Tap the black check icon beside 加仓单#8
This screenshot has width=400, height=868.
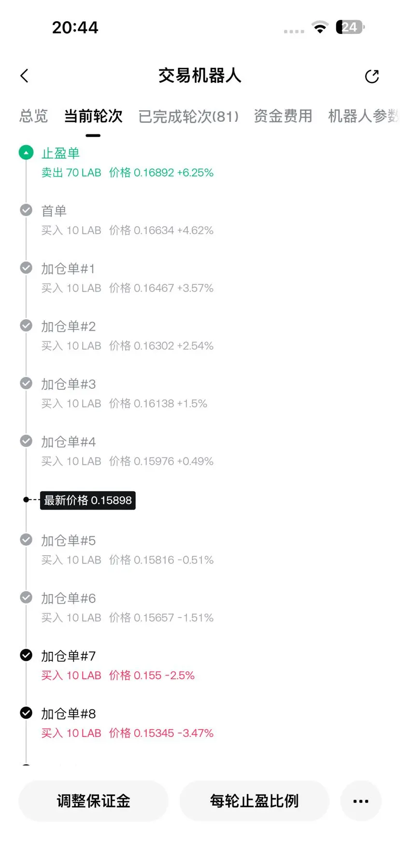(x=26, y=713)
